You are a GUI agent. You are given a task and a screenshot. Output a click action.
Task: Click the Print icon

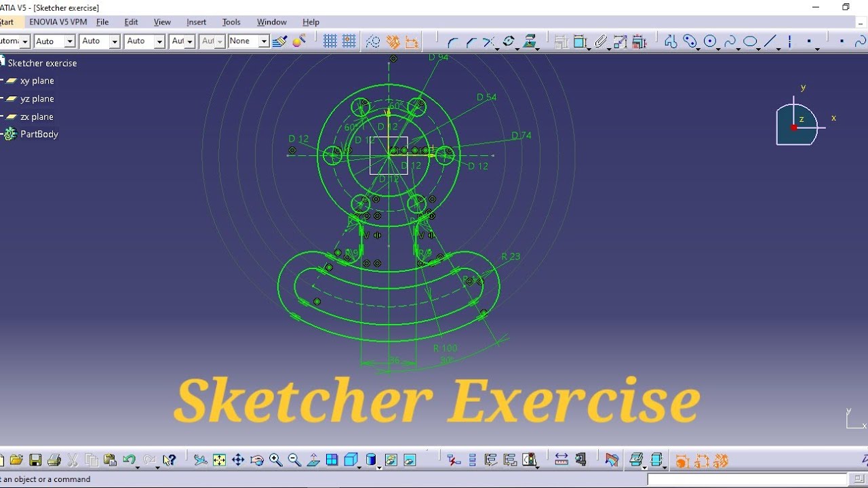[x=54, y=460]
